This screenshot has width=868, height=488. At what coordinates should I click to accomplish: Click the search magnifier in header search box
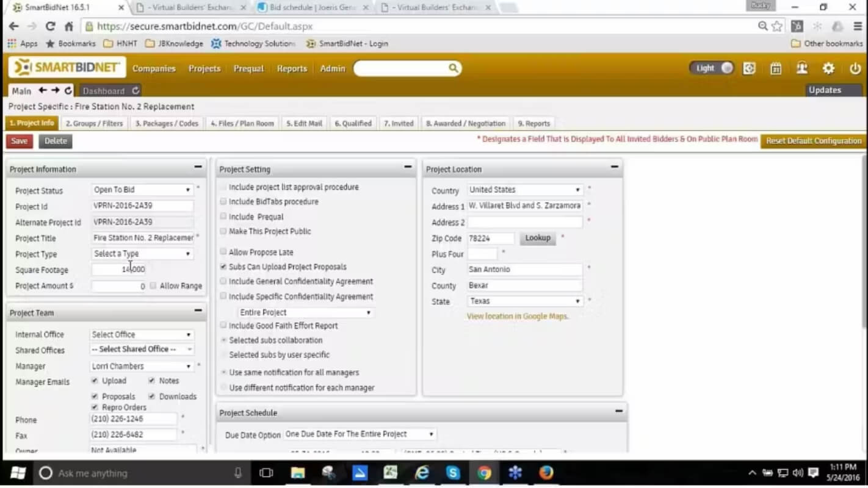coord(454,68)
